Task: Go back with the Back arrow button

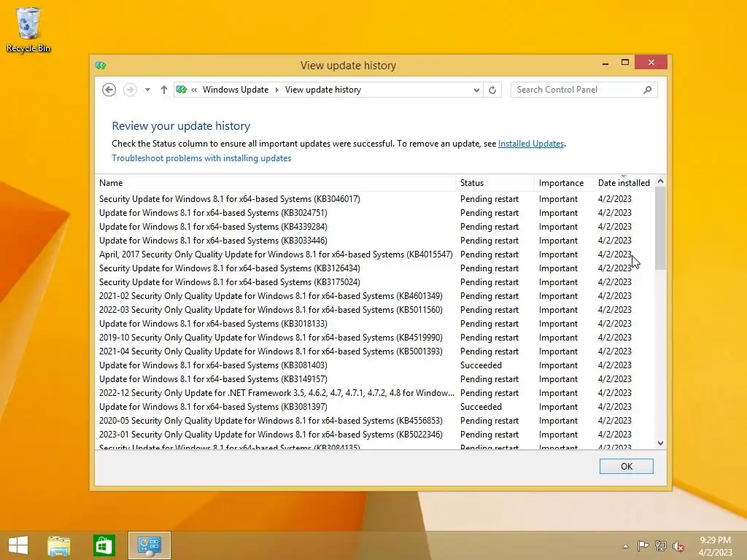Action: coord(109,90)
